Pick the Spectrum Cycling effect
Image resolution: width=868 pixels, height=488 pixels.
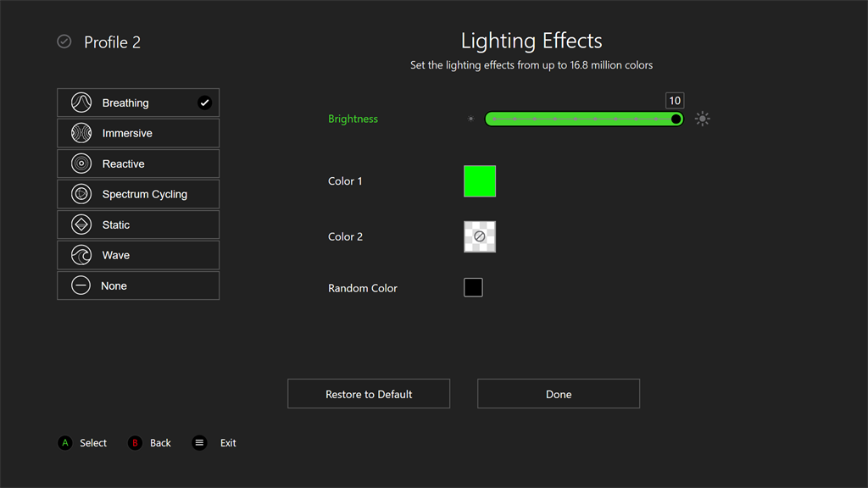(138, 194)
